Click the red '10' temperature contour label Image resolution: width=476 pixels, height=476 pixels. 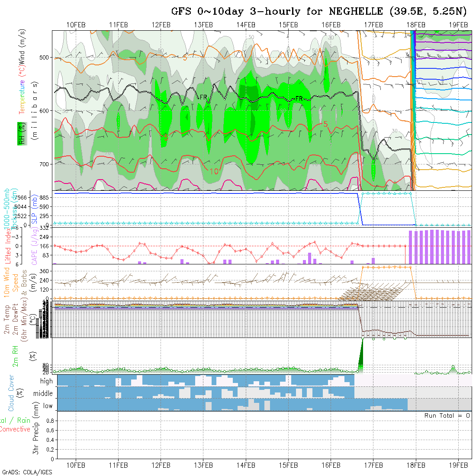214,171
